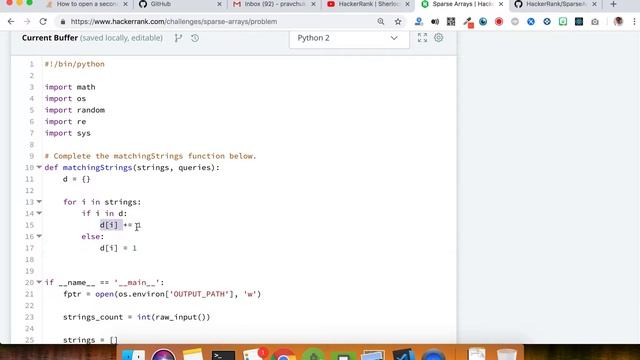The width and height of the screenshot is (640, 360).
Task: Click line 11 code 'd = {}'
Action: 76,179
